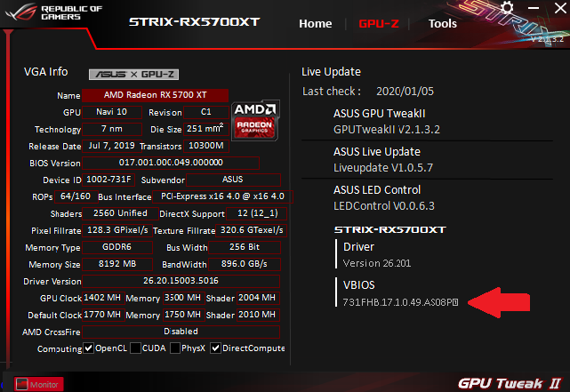Click the BIOS Version field 017.001.000.049.000000
The width and height of the screenshot is (570, 392).
(x=171, y=163)
